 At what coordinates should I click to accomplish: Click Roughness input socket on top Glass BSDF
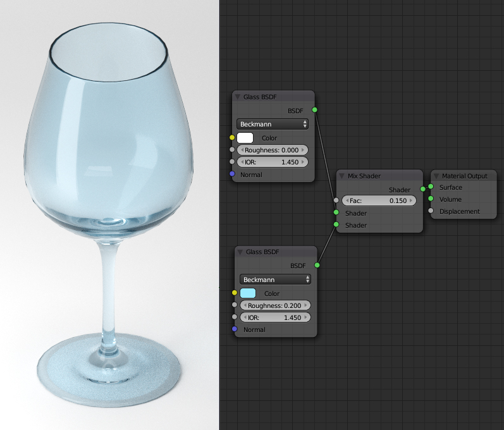[232, 150]
